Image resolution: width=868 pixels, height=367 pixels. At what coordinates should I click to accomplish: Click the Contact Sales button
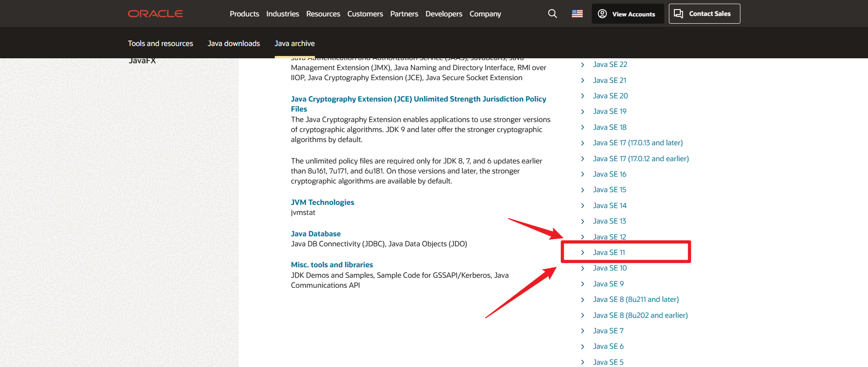click(x=704, y=14)
